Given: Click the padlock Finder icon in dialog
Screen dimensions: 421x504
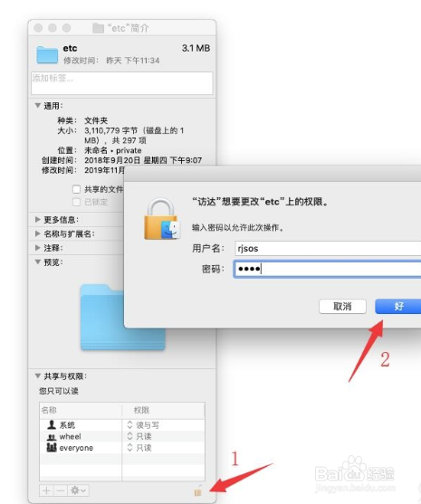Looking at the screenshot, I should (x=162, y=219).
